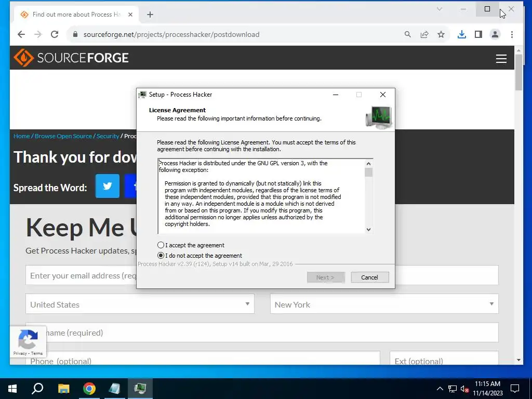Click the share page icon in Chrome

point(424,34)
